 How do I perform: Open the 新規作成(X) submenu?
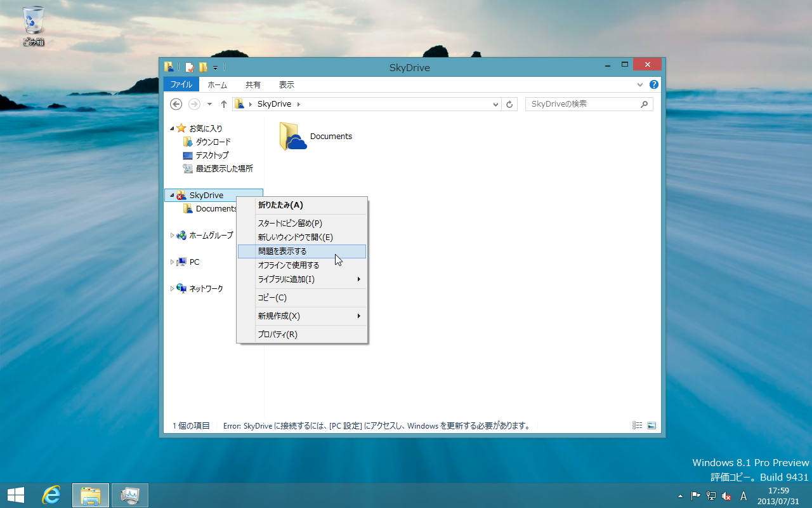302,316
